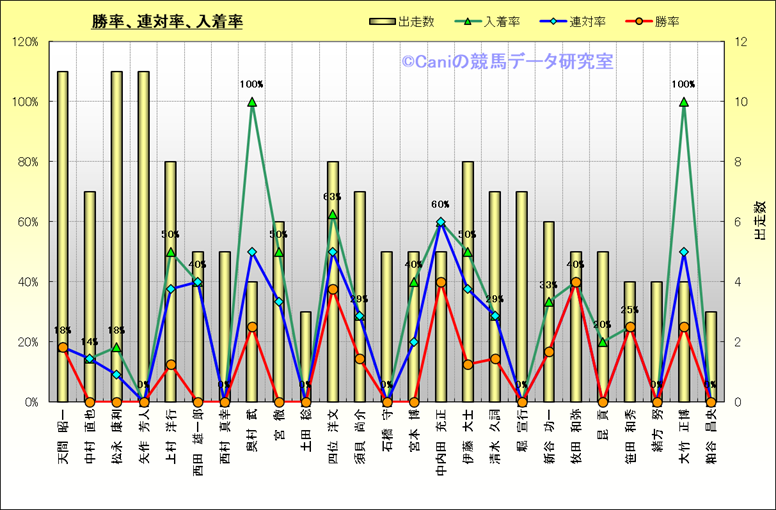Select the 120% left axis tick label

(x=25, y=42)
